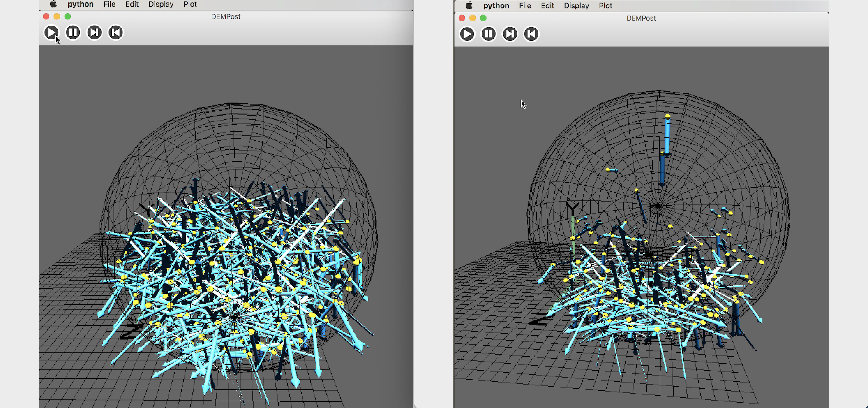Step back one frame in right DEMPost window

click(531, 34)
